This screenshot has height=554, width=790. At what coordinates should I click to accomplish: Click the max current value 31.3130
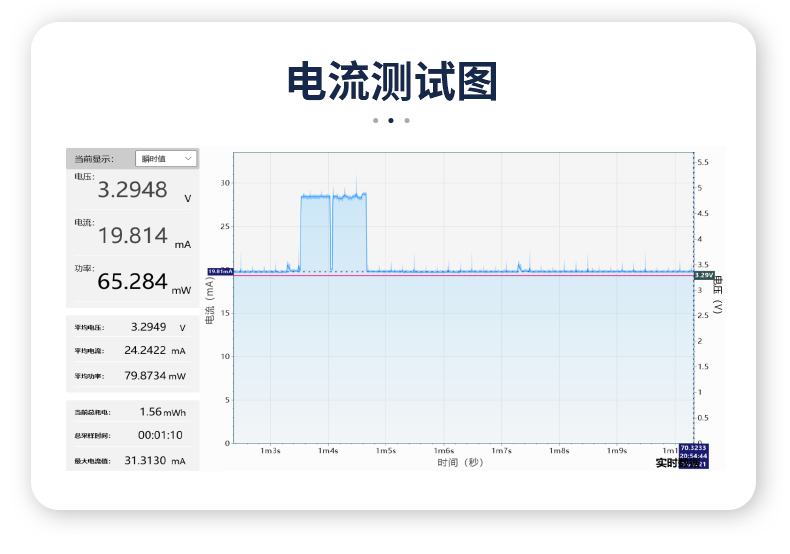(x=145, y=460)
